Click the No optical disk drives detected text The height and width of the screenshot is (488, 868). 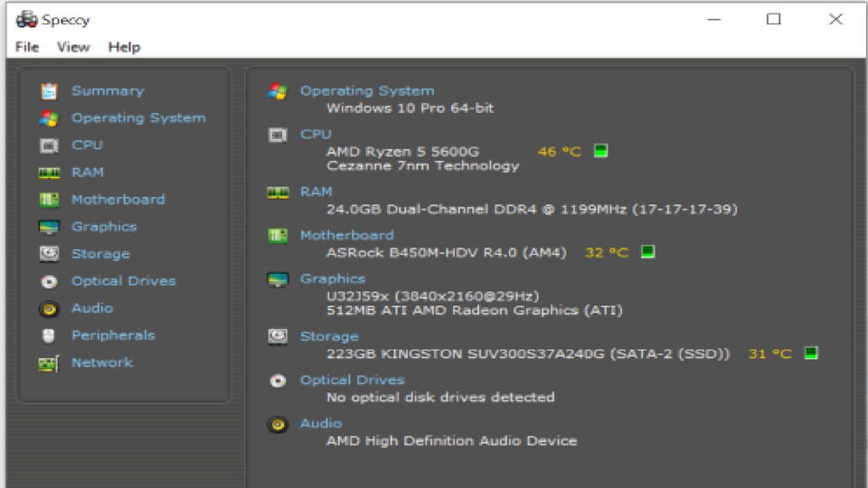point(440,397)
